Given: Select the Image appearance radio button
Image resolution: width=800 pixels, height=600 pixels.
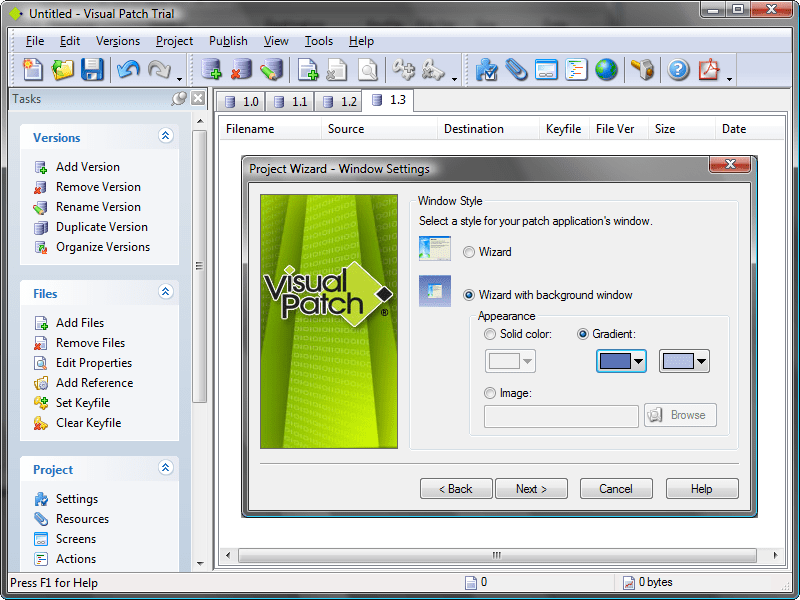Looking at the screenshot, I should 489,393.
